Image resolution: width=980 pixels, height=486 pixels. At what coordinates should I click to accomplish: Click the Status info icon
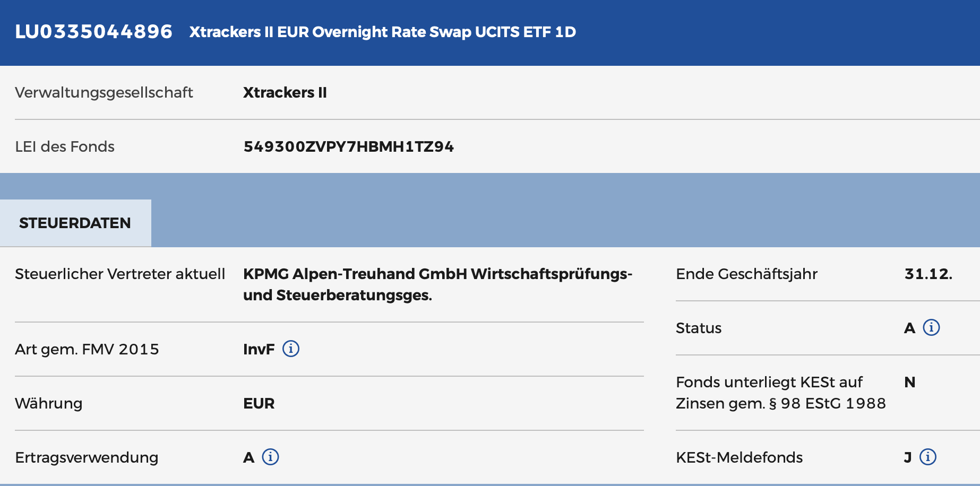[x=931, y=327]
